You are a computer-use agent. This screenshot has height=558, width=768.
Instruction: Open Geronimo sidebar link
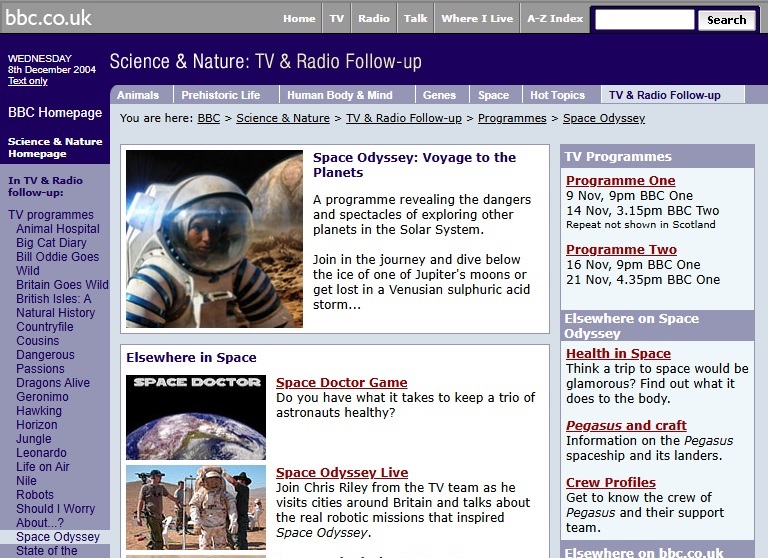pos(42,397)
